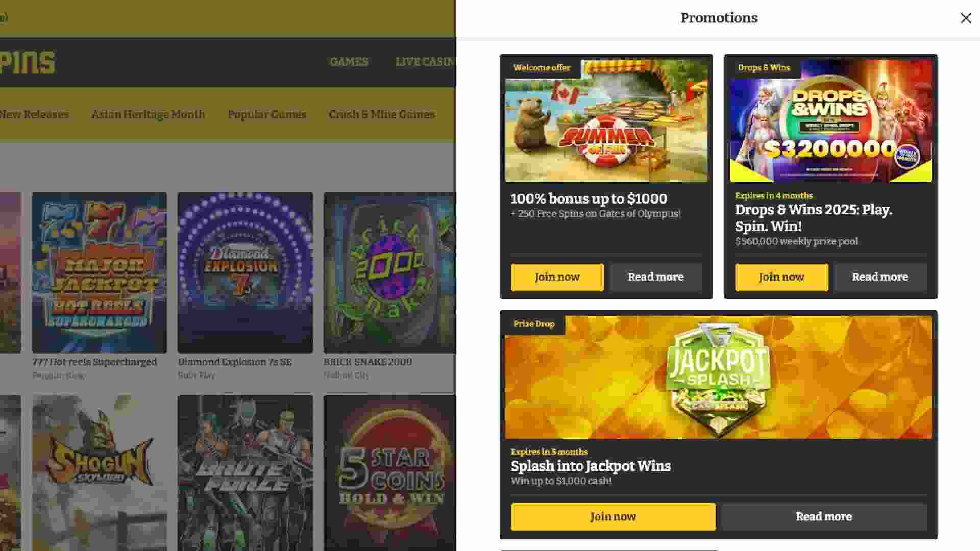Open Read more for the 100% bonus offer
The image size is (980, 551).
655,277
